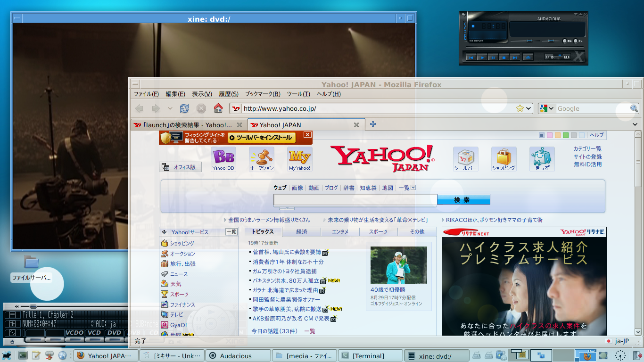The height and width of the screenshot is (362, 644).
Task: Adjust the Audacious balance slider
Action: [x=551, y=41]
